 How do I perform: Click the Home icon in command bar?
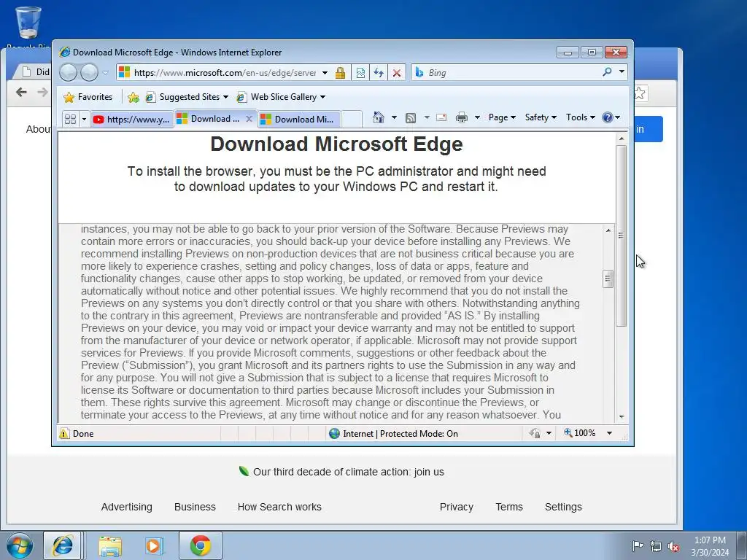coord(379,117)
